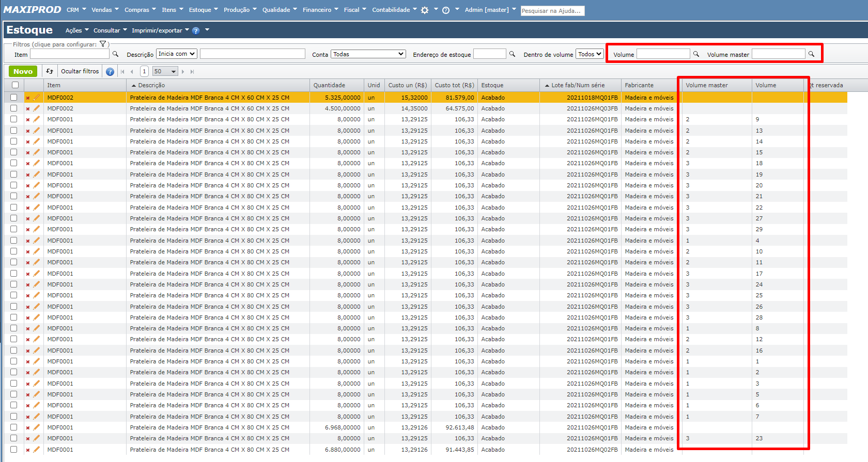Edit the first MDF0002 row with pencil icon
868x462 pixels.
click(x=36, y=98)
